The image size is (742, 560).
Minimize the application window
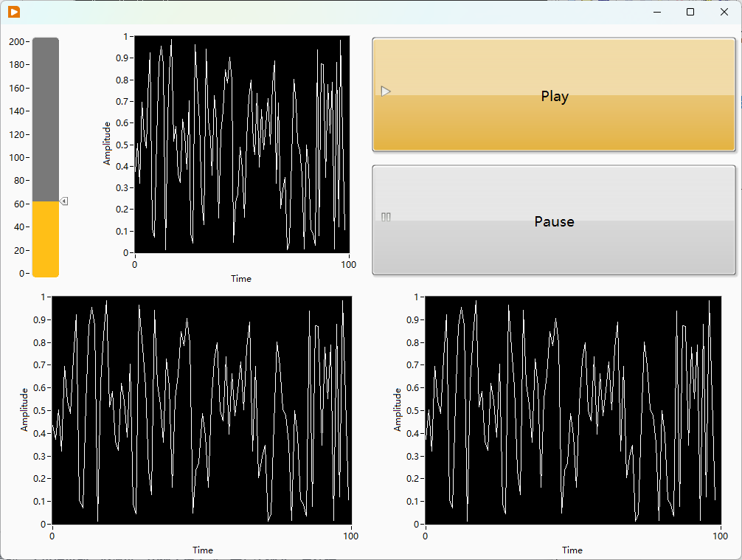tap(657, 12)
